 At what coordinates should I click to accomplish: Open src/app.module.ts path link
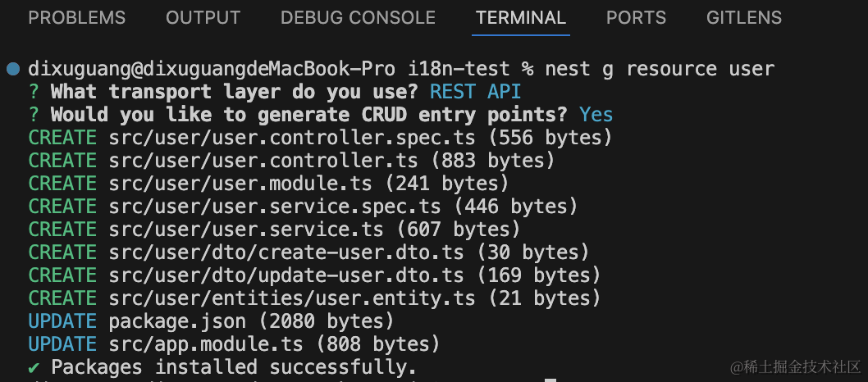(x=198, y=343)
